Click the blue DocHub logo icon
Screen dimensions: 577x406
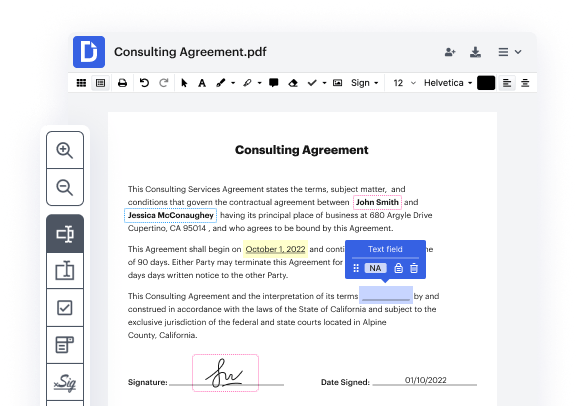[89, 52]
